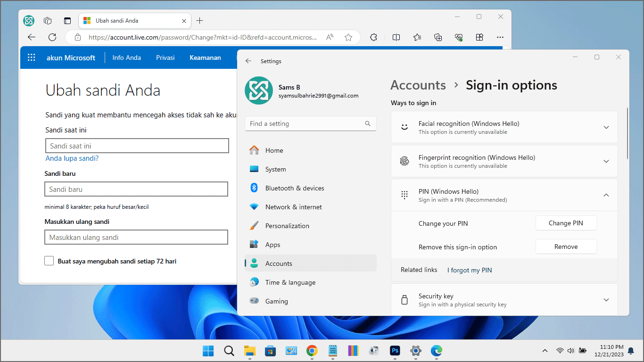The height and width of the screenshot is (362, 644).
Task: Open Edge tab actions menu icon
Action: point(67,21)
